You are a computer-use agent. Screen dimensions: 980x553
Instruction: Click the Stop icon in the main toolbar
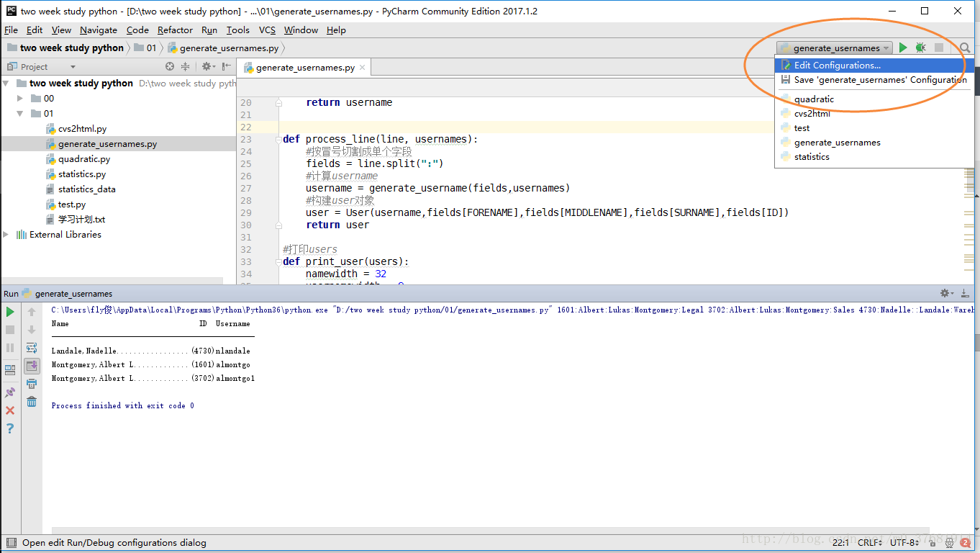click(939, 48)
